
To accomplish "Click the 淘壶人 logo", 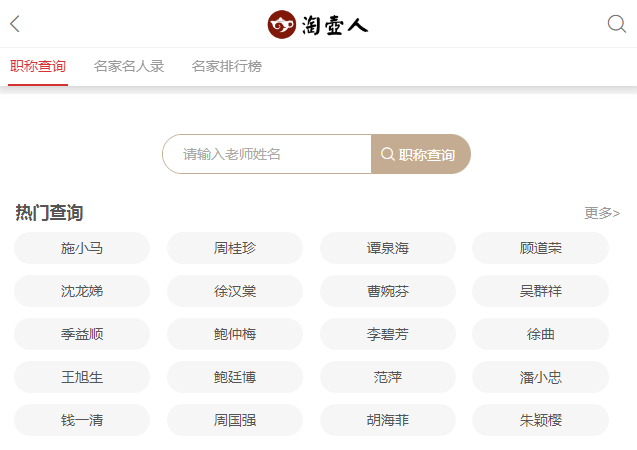I will 318,24.
